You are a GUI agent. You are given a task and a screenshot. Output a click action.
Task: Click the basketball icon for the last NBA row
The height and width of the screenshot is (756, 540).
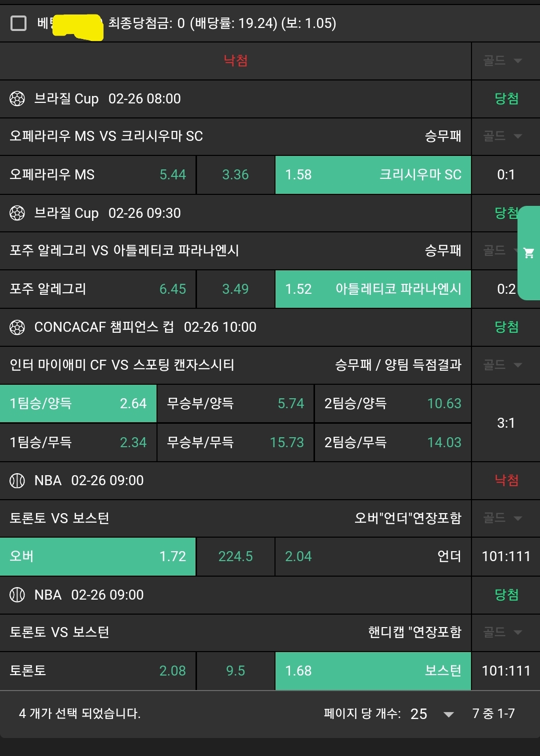[x=17, y=595]
